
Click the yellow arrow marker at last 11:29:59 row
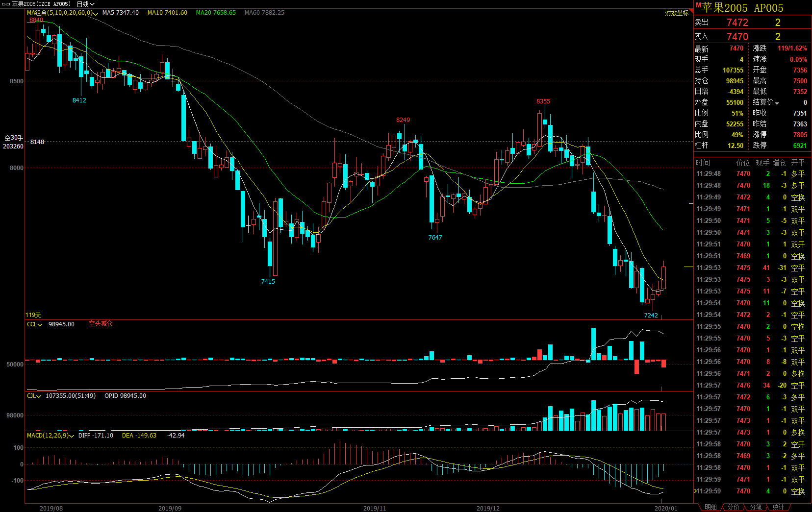(x=695, y=491)
